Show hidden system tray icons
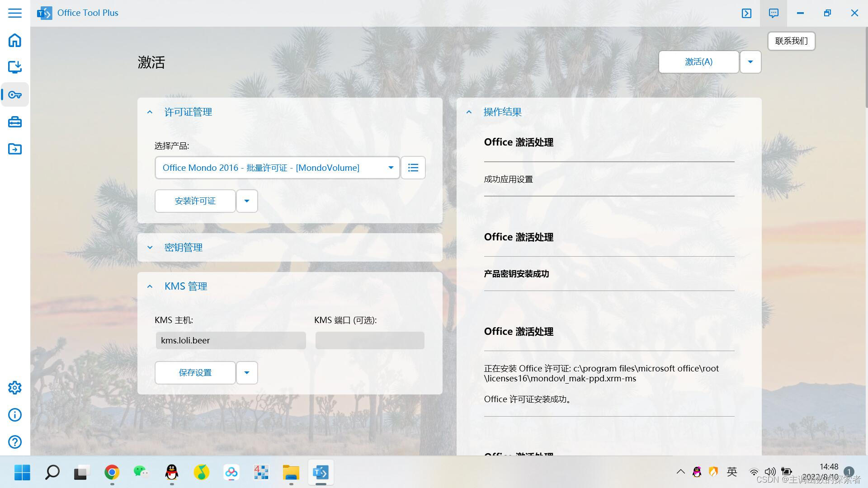This screenshot has height=488, width=868. 680,472
